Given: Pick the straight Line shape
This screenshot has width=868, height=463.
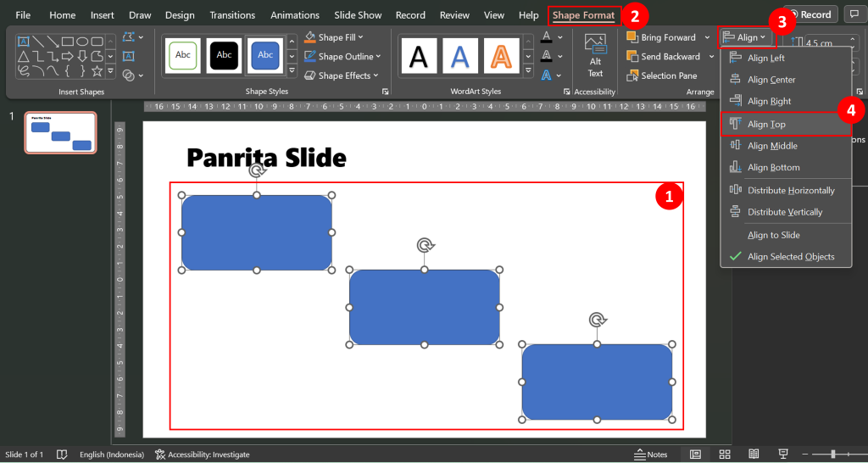Looking at the screenshot, I should (38, 42).
